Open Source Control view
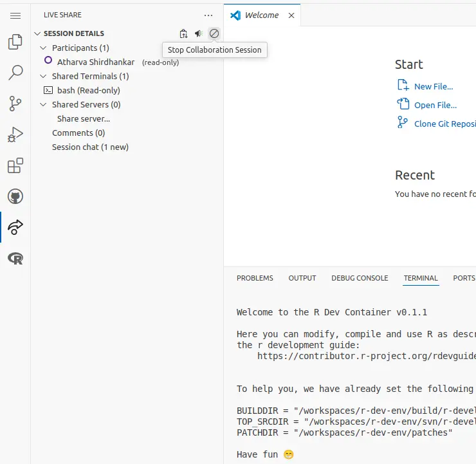The height and width of the screenshot is (464, 476). click(x=15, y=104)
